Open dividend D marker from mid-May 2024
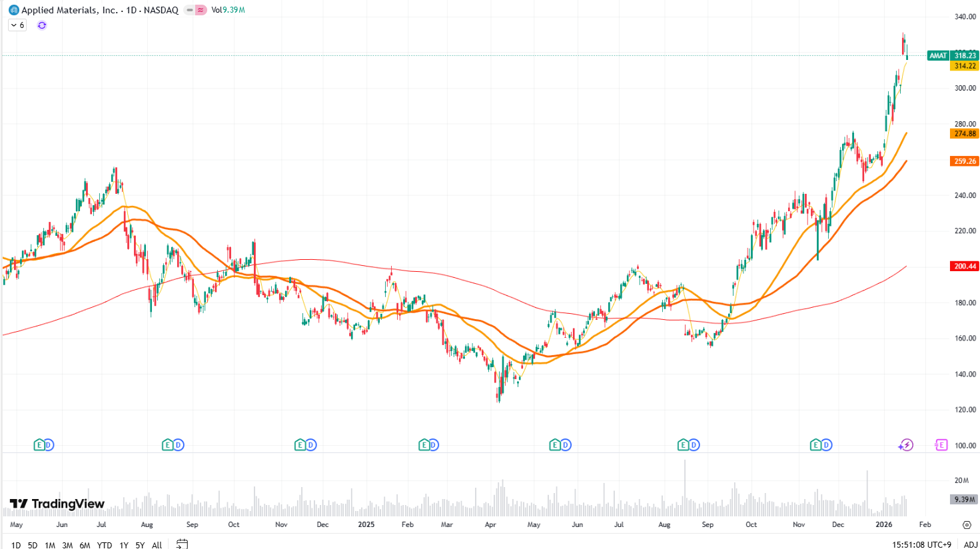This screenshot has height=549, width=980. (x=49, y=445)
